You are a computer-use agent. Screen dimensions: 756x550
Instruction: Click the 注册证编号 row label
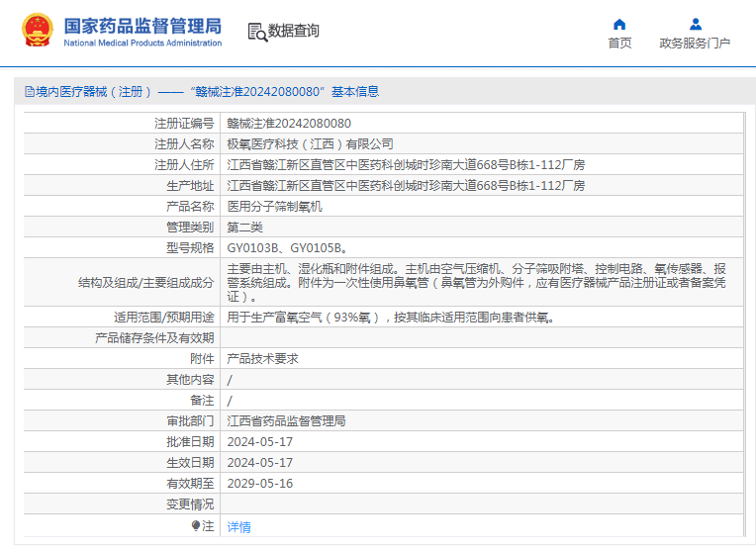[184, 124]
